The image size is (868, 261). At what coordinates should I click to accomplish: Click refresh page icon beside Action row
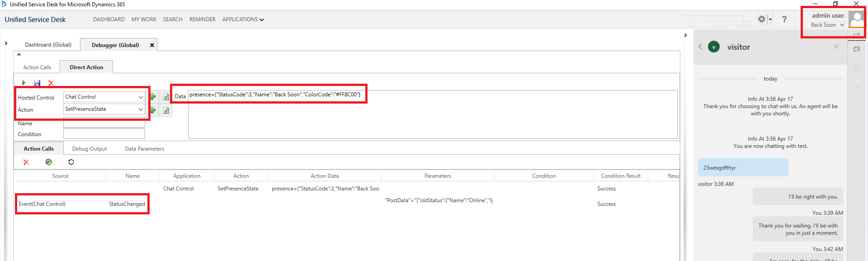166,110
